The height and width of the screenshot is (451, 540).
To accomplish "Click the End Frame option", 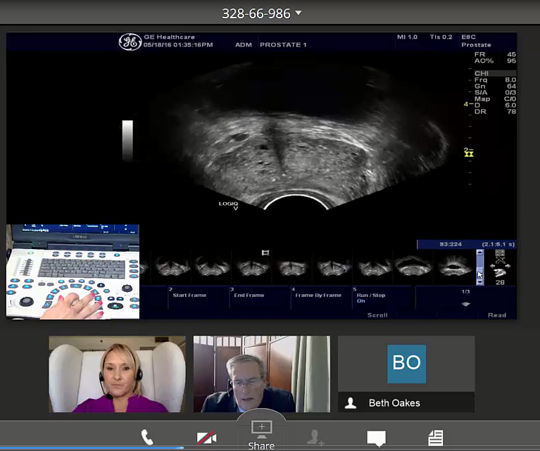I will [249, 295].
